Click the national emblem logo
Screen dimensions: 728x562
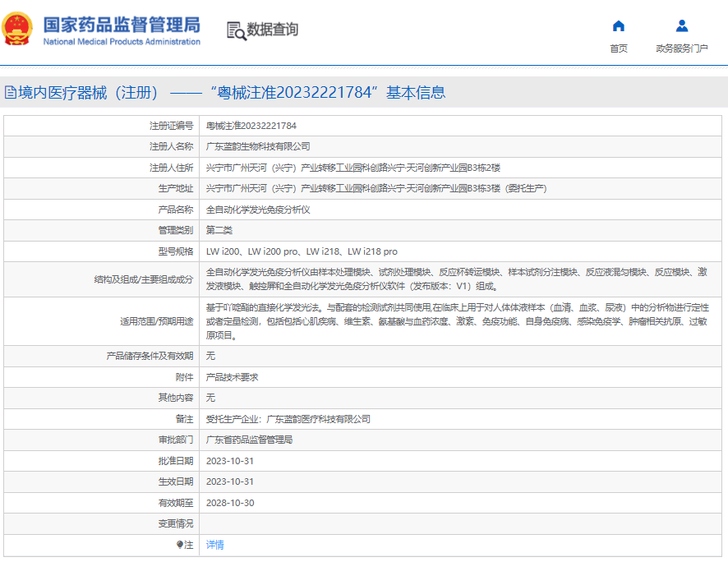[x=17, y=29]
